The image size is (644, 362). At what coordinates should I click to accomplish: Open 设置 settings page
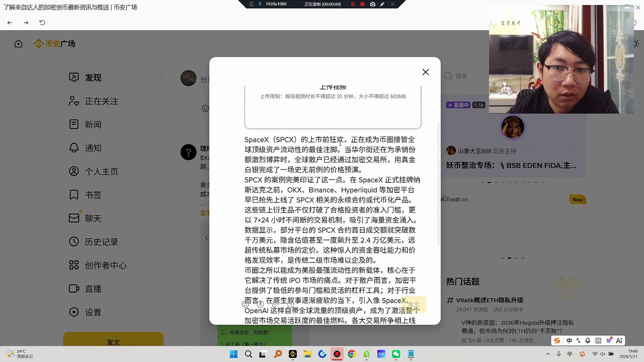click(x=113, y=312)
